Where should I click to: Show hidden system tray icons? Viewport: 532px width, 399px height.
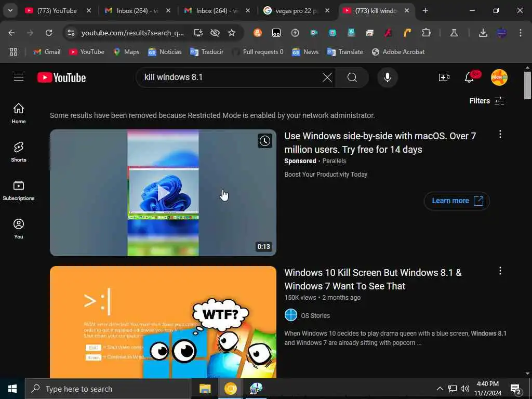pyautogui.click(x=440, y=389)
